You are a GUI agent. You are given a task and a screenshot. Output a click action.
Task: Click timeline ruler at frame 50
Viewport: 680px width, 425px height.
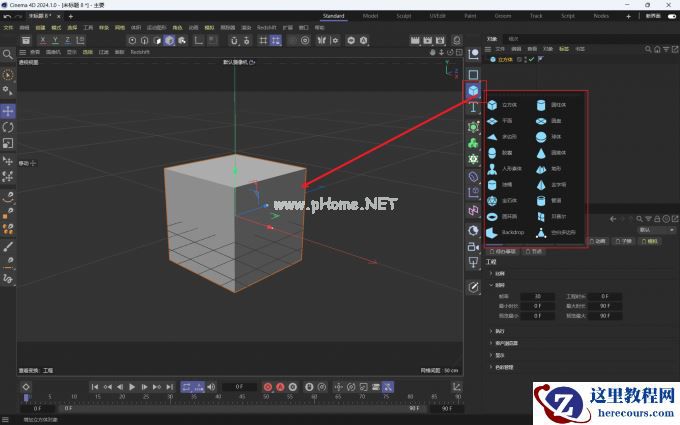(266, 397)
